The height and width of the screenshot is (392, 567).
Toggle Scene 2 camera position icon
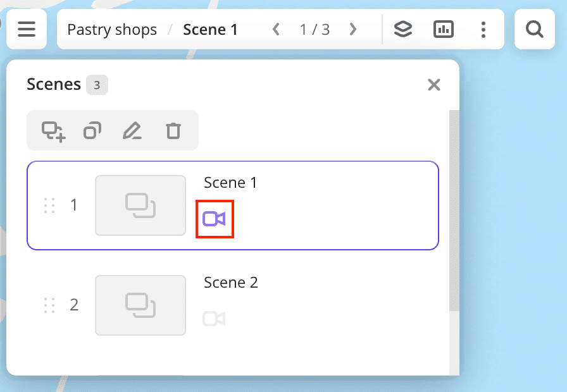point(214,319)
